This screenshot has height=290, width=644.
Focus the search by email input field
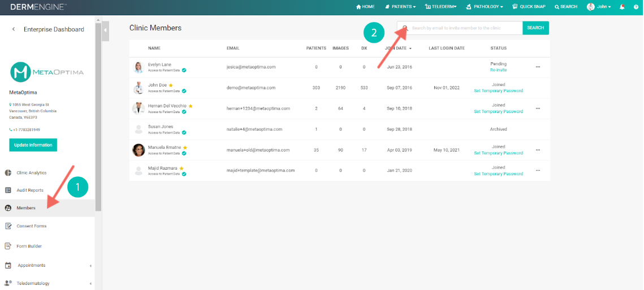pyautogui.click(x=460, y=28)
